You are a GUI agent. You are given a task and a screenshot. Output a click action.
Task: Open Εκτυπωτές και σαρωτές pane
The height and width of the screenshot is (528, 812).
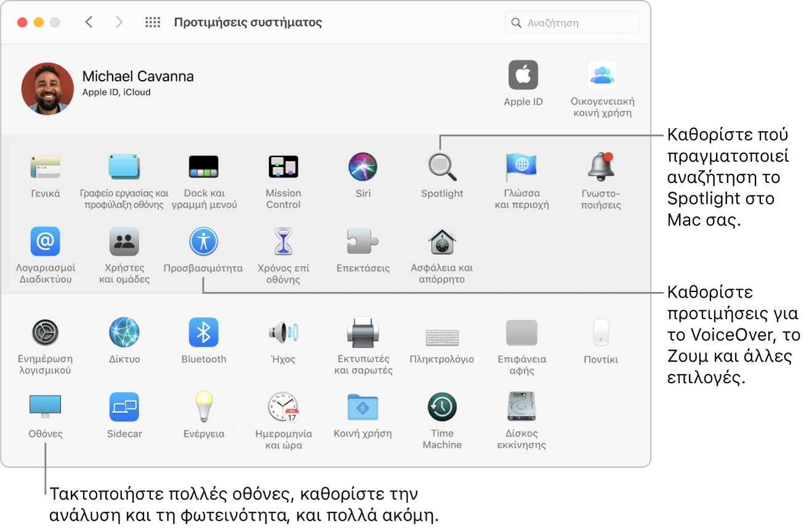363,333
